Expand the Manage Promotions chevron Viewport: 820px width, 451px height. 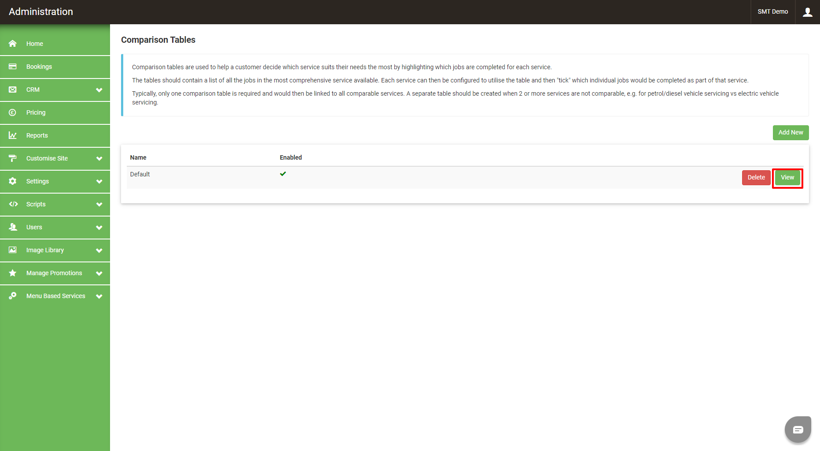[99, 273]
